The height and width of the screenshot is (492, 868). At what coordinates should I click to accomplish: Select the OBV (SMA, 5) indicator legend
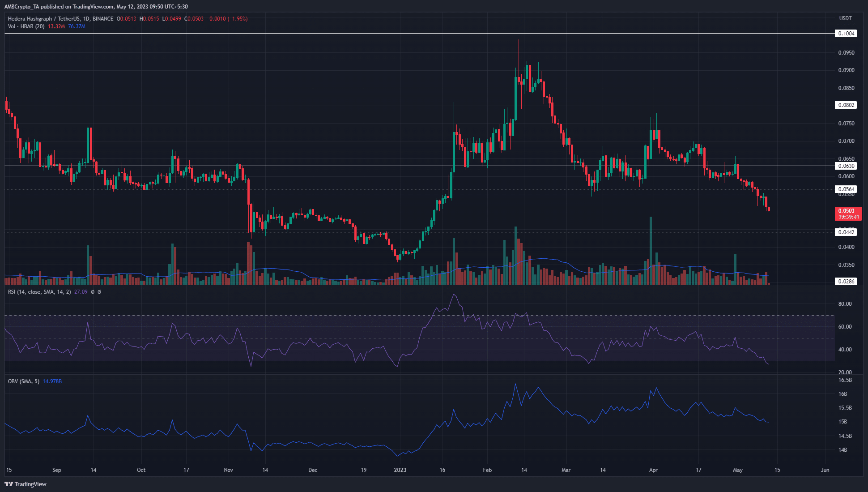point(23,381)
